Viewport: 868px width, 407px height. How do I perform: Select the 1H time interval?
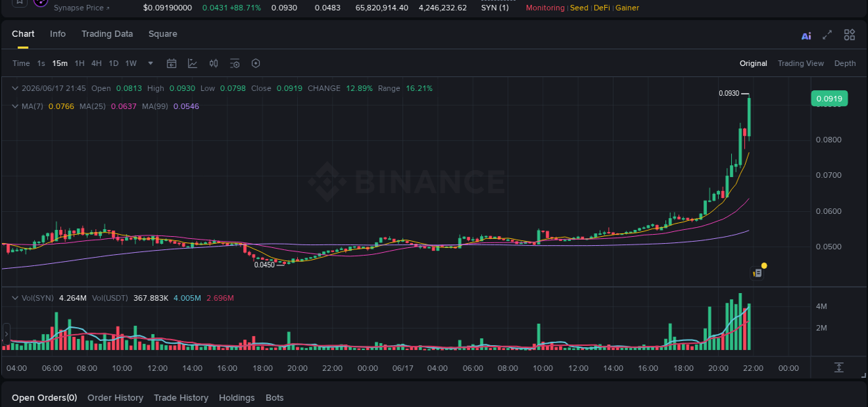pos(80,63)
